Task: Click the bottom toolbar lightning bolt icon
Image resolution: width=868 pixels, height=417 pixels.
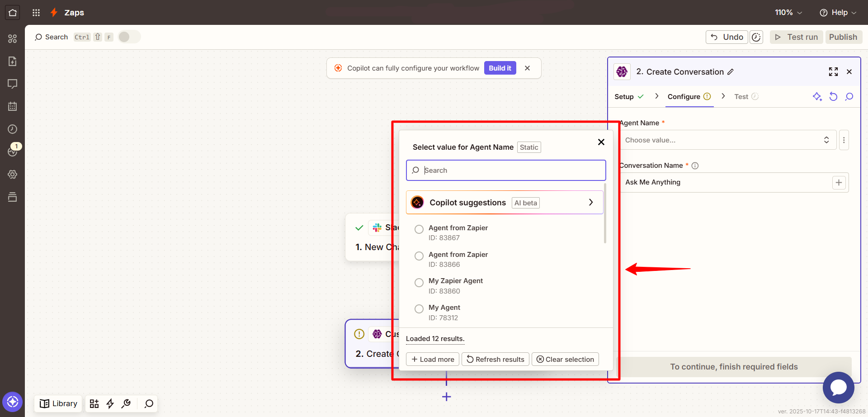Action: (x=110, y=404)
